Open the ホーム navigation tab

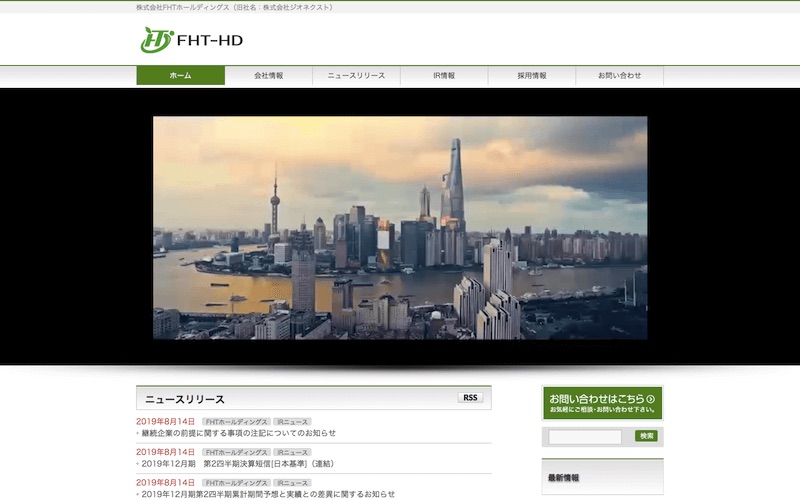[181, 76]
